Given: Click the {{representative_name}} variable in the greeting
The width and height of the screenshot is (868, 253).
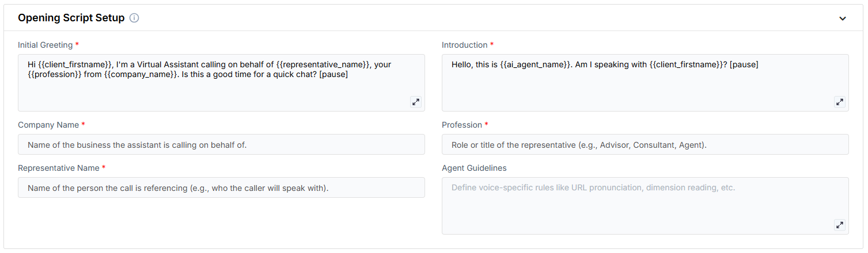Looking at the screenshot, I should click(323, 64).
